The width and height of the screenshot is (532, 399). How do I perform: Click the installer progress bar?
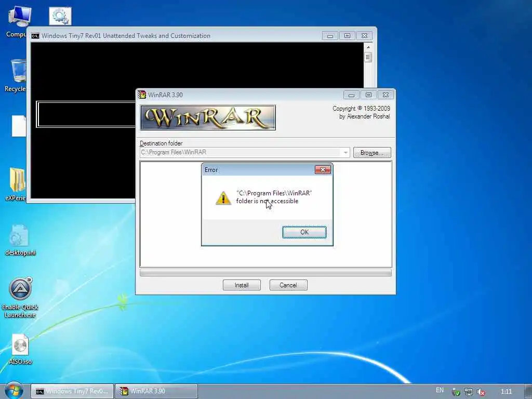(x=265, y=272)
